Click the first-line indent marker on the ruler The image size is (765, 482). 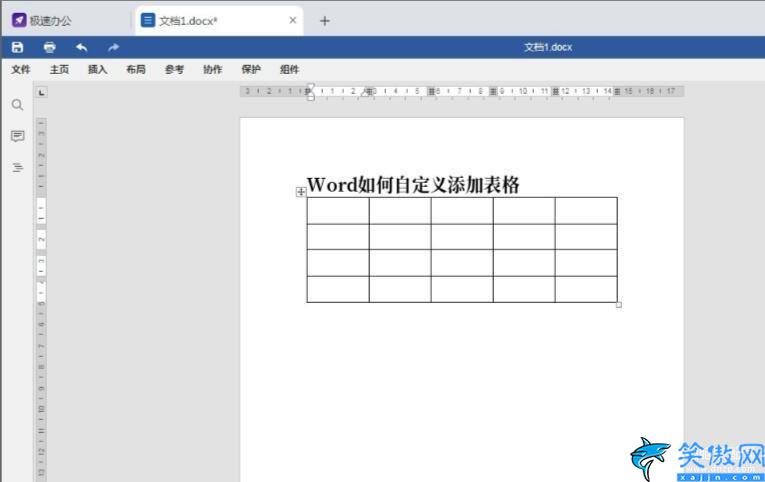coord(311,86)
